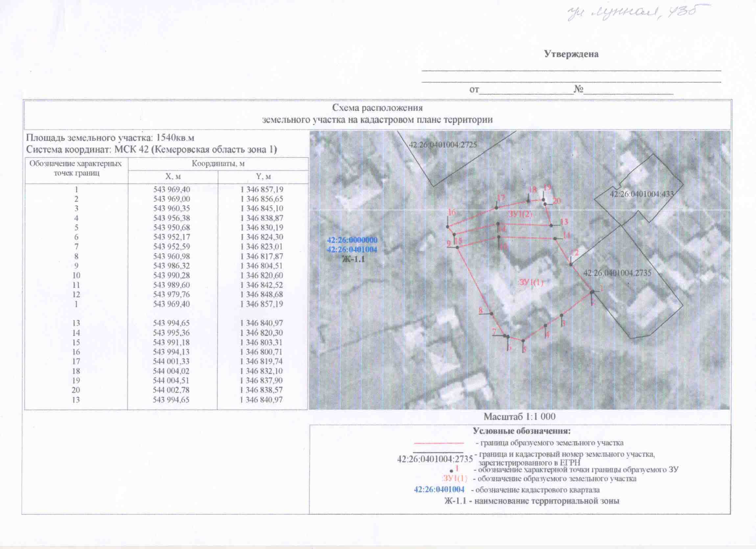Click the "Утверждена" heading
The width and height of the screenshot is (756, 549).
pyautogui.click(x=571, y=54)
